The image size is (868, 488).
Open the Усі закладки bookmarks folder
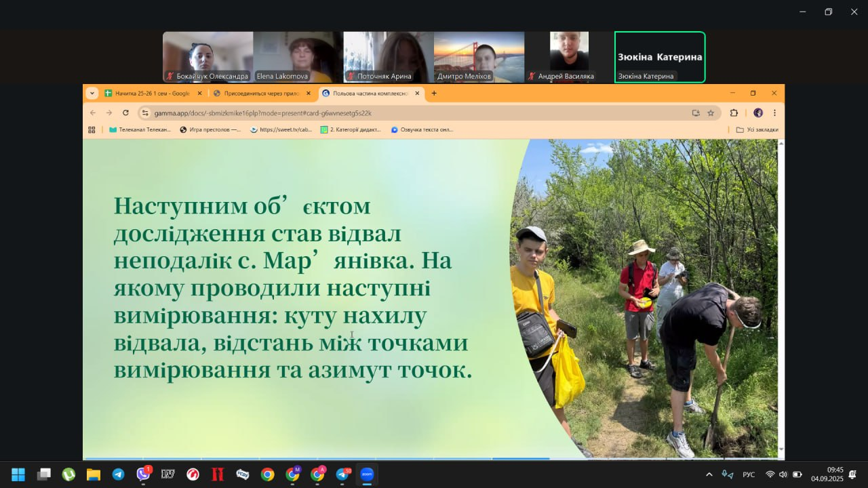pyautogui.click(x=757, y=129)
